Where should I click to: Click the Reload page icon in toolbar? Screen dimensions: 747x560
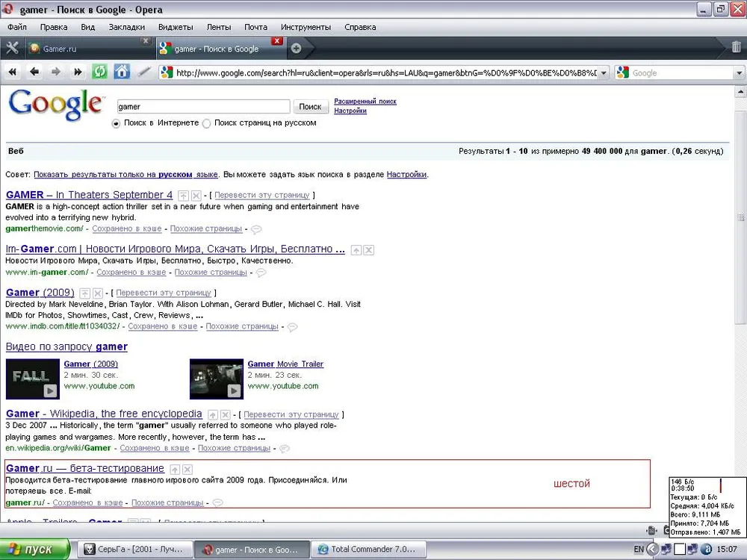(99, 72)
